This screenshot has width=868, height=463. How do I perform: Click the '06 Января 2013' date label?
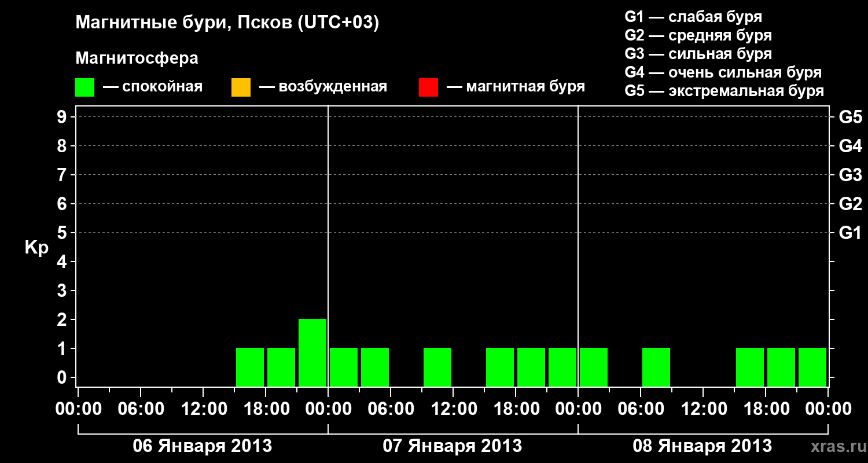tap(203, 446)
